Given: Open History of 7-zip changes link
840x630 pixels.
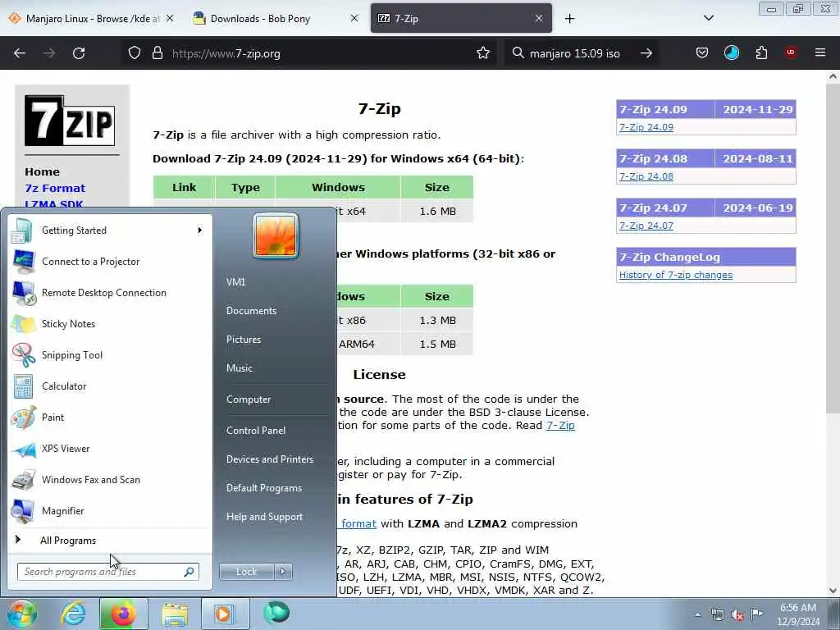Looking at the screenshot, I should 676,275.
